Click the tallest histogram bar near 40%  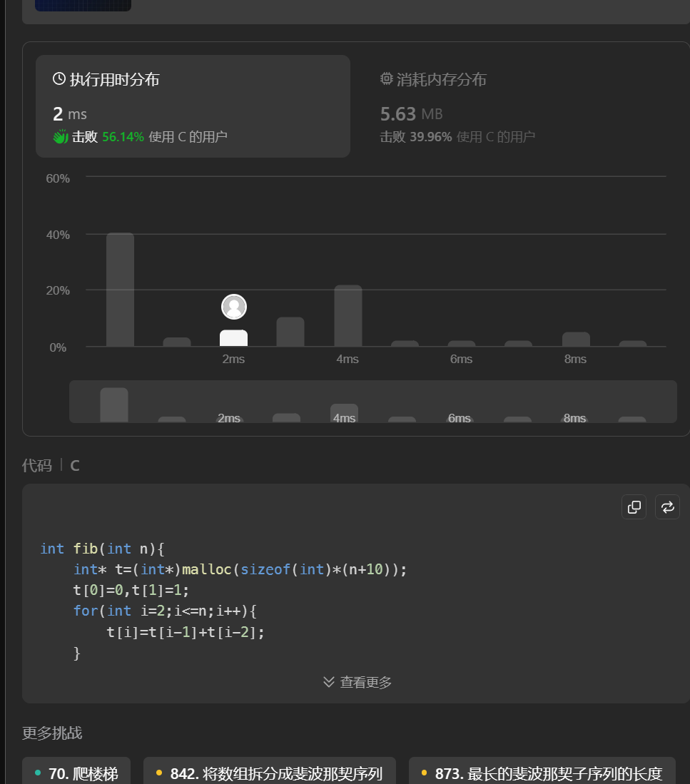coord(120,290)
